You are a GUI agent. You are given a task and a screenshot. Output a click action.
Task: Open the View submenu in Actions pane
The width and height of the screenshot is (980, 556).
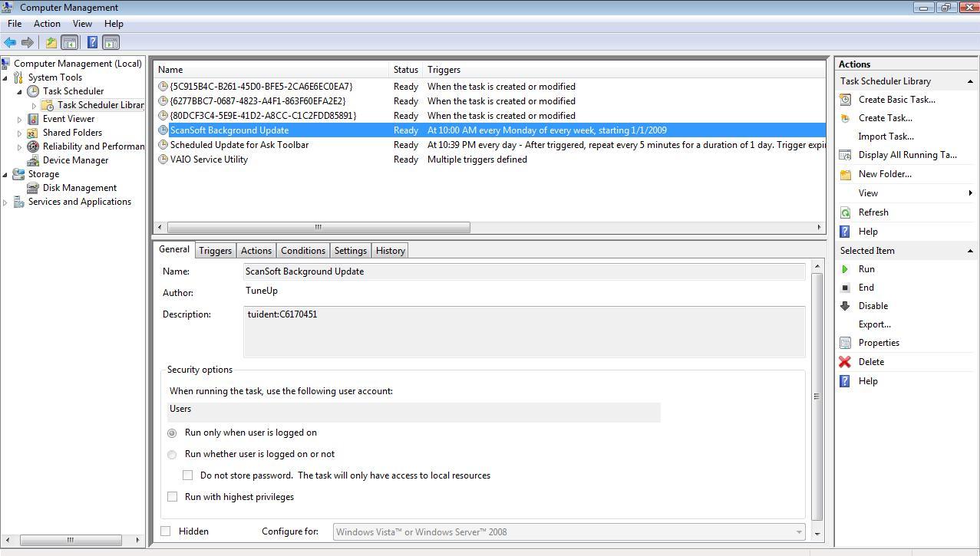tap(906, 193)
